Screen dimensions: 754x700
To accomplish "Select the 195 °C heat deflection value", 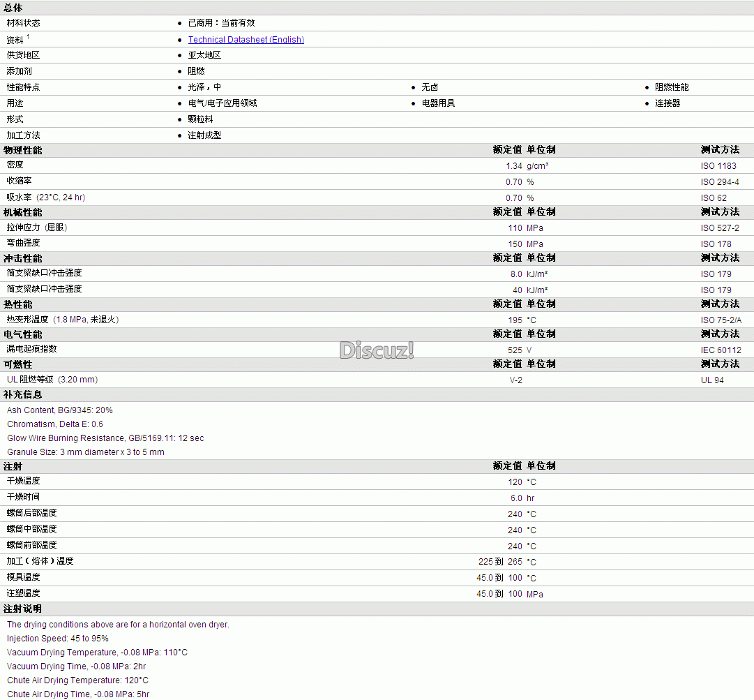I will pyautogui.click(x=522, y=320).
